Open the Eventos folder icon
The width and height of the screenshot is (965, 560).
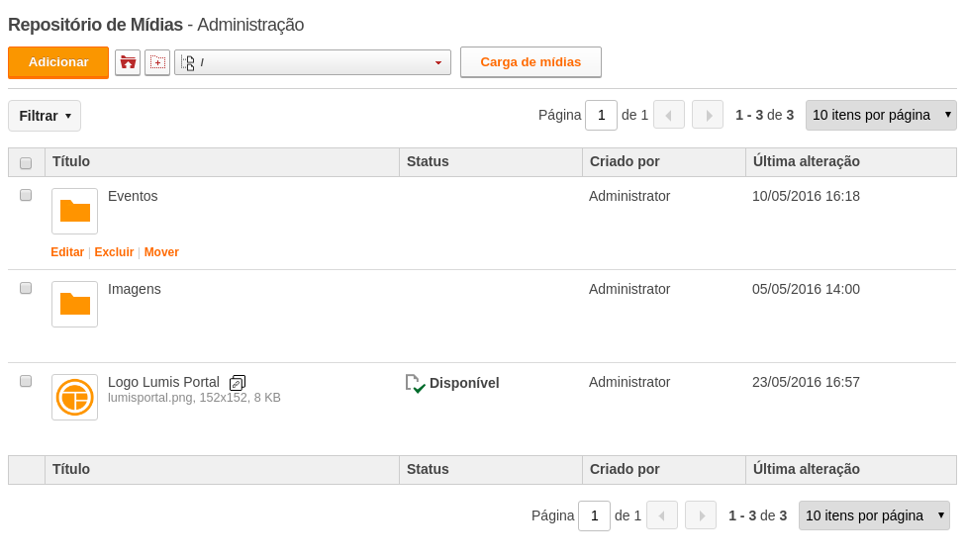74,211
